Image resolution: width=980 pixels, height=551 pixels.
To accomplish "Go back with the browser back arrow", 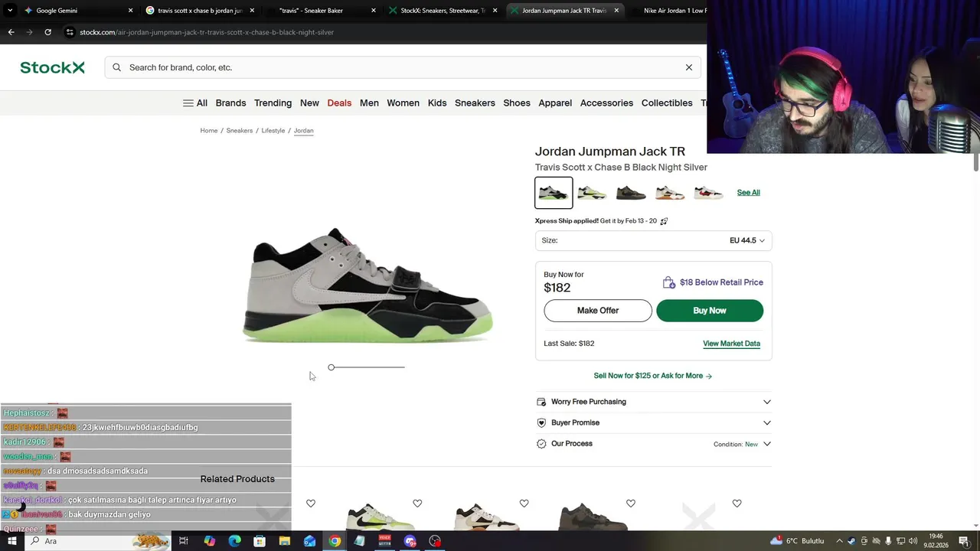I will pos(11,32).
